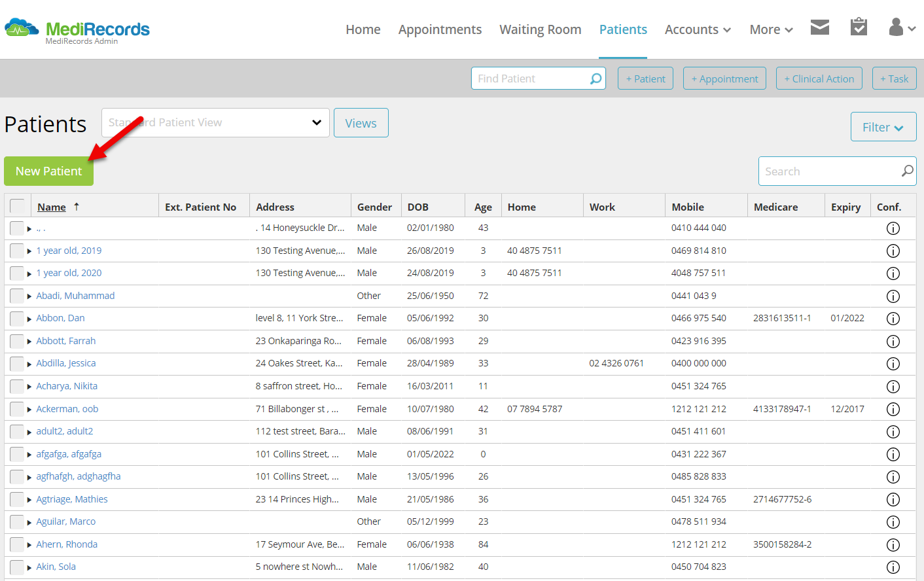The image size is (924, 581).
Task: Tick checkbox for Abbott, Farrah
Action: coord(17,341)
